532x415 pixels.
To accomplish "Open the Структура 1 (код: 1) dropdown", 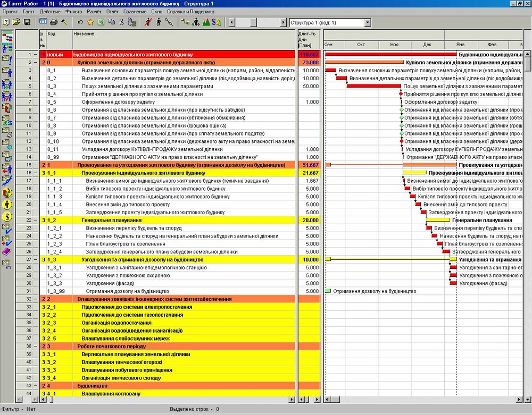I will click(367, 23).
